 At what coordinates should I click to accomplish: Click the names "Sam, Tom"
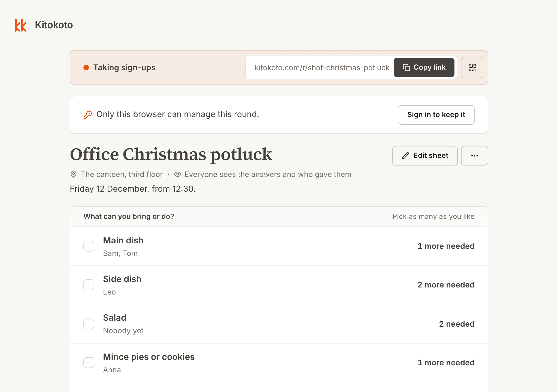point(120,253)
